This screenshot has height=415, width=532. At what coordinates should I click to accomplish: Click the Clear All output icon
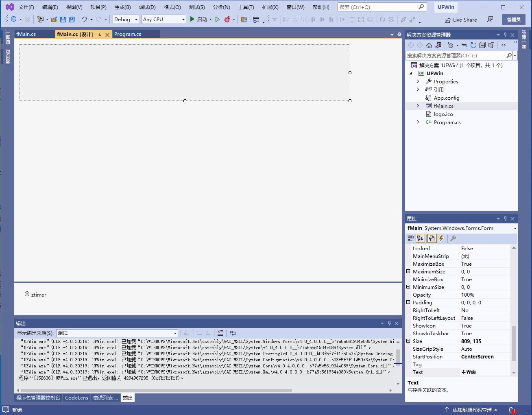(220, 333)
